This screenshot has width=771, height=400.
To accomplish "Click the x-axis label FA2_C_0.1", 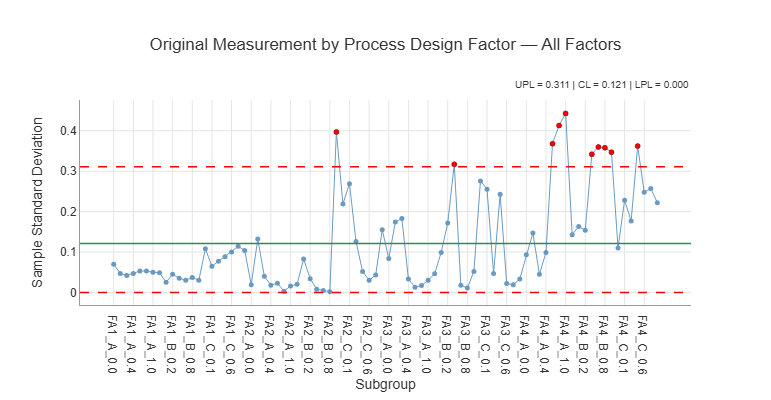I will (348, 344).
